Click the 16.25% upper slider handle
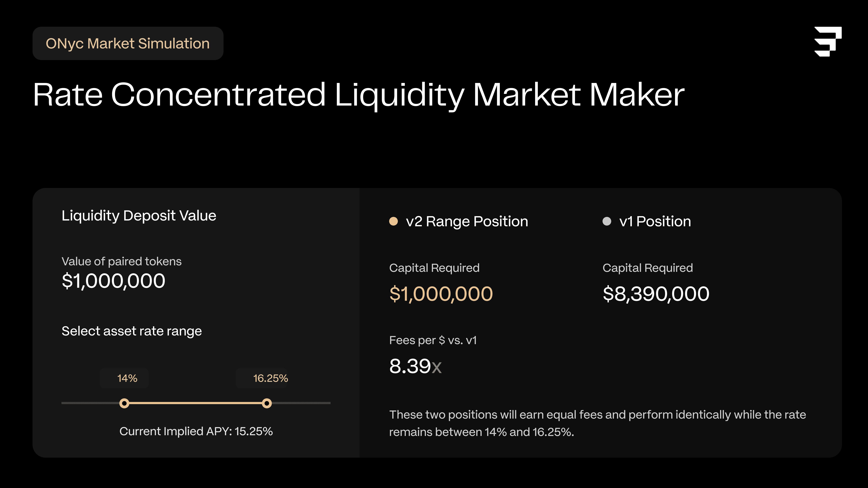The height and width of the screenshot is (488, 868). coord(267,403)
